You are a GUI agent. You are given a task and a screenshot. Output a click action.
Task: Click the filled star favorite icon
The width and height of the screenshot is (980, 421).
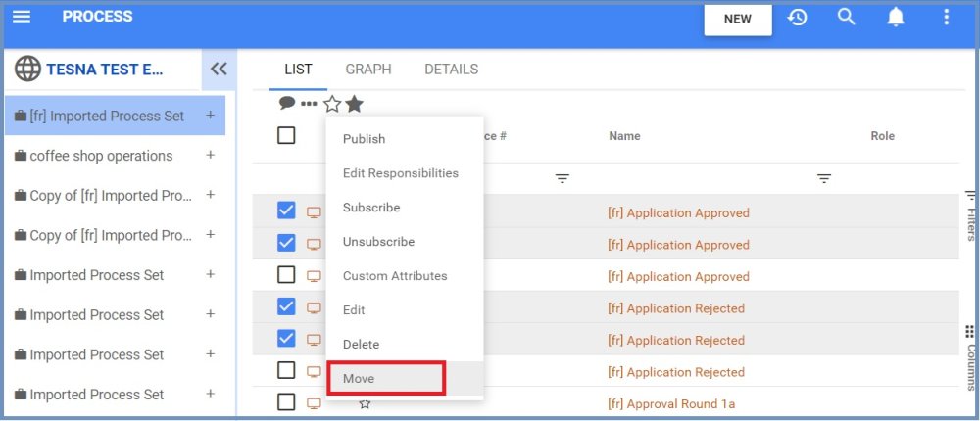point(354,104)
